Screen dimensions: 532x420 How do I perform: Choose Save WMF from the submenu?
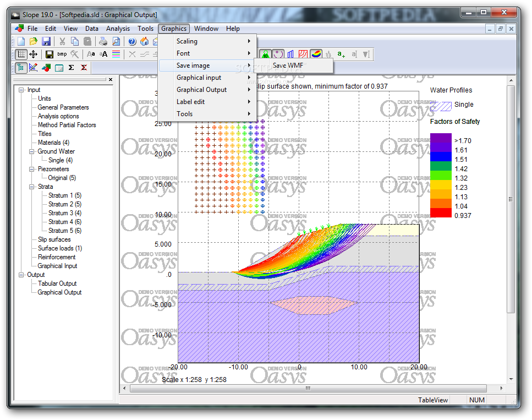click(293, 66)
